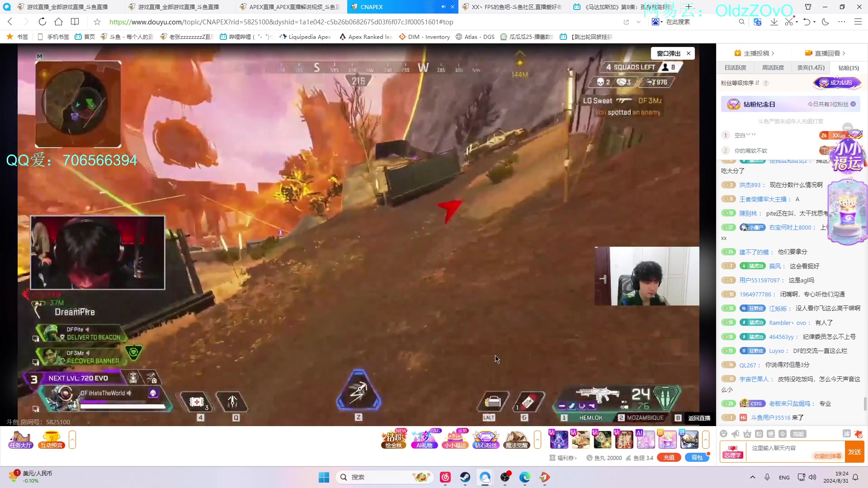Open the hamburger main menu
This screenshot has height=488, width=868.
[858, 22]
